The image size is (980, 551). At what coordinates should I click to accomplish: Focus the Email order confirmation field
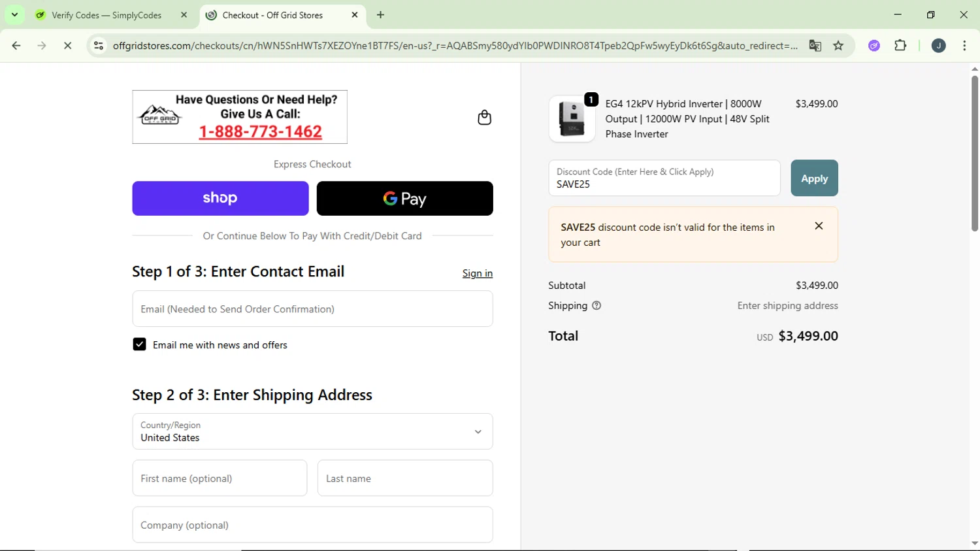312,309
